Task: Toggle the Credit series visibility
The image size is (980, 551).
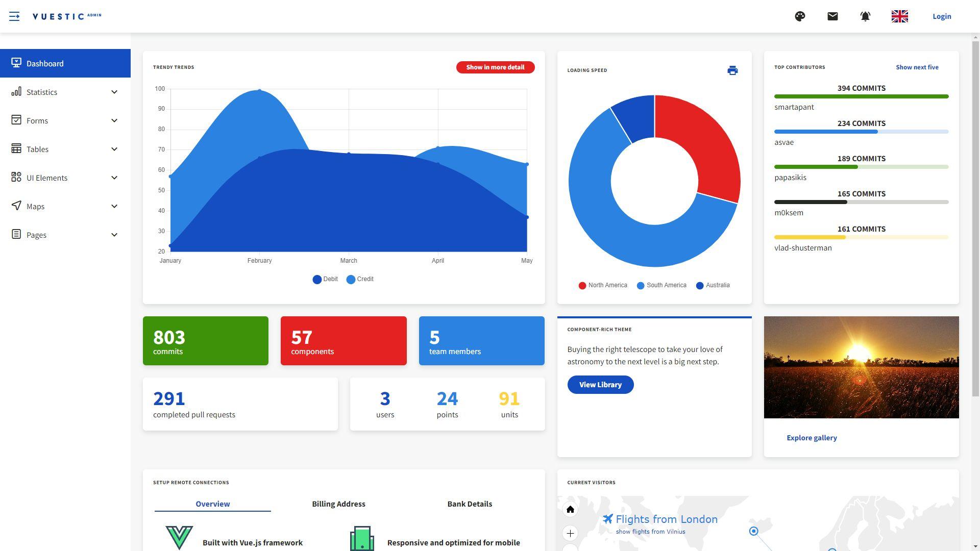Action: [360, 279]
